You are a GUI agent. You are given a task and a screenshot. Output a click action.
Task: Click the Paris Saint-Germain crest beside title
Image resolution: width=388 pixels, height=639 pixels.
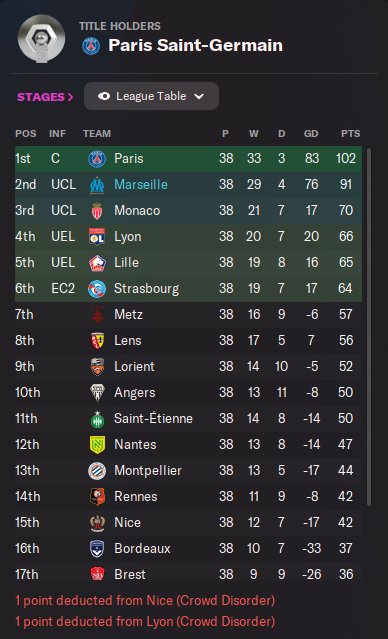coord(91,46)
